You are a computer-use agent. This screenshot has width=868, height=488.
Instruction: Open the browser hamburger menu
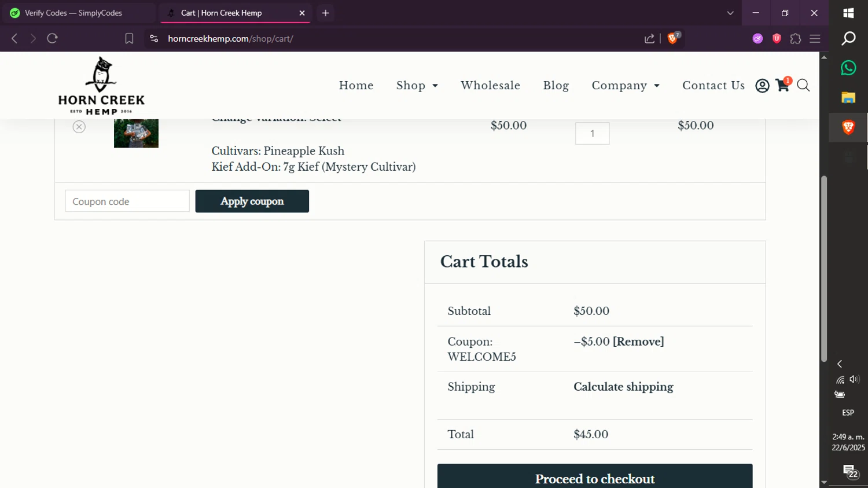[x=815, y=38]
